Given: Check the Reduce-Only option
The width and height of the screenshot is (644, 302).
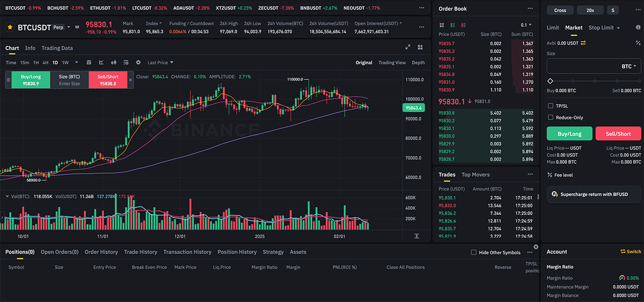Looking at the screenshot, I should coord(551,117).
